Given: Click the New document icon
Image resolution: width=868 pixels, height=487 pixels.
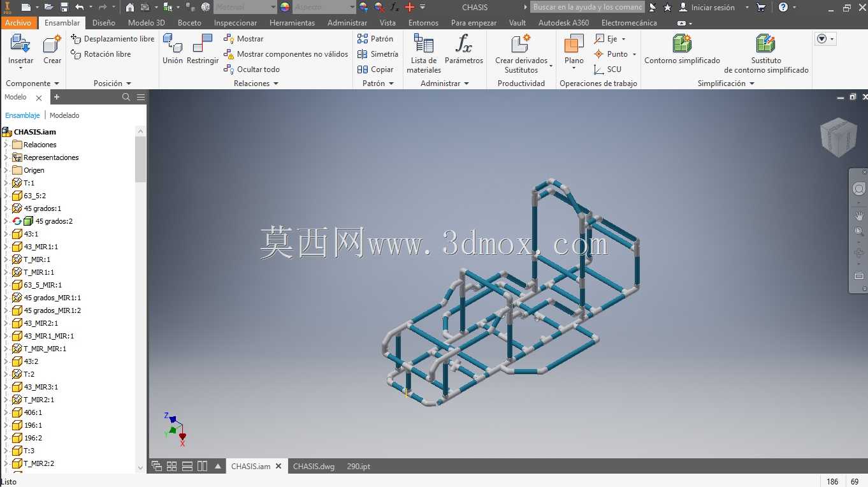Looking at the screenshot, I should 25,7.
